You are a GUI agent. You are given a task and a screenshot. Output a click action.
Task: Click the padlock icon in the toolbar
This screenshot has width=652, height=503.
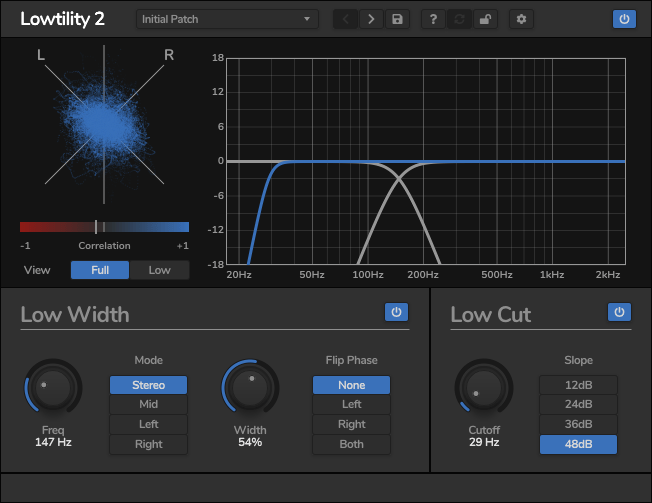(x=486, y=19)
